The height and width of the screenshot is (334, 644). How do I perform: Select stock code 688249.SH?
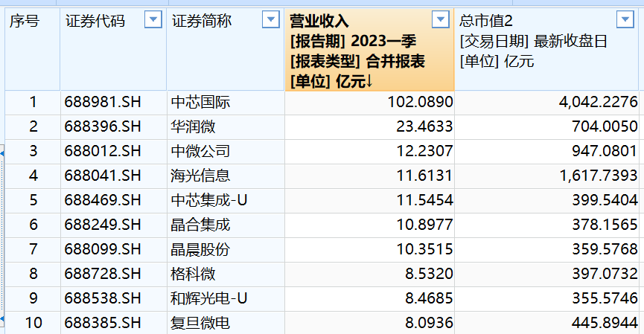point(103,225)
